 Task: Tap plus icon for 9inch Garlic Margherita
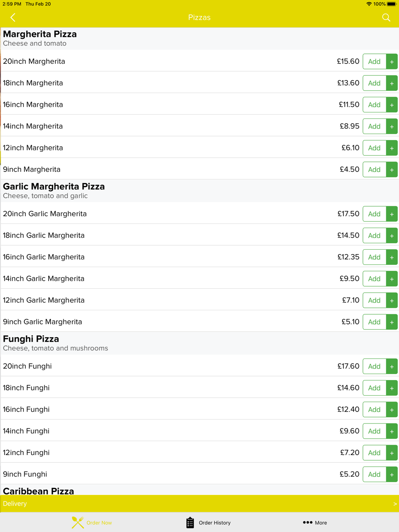click(x=392, y=321)
